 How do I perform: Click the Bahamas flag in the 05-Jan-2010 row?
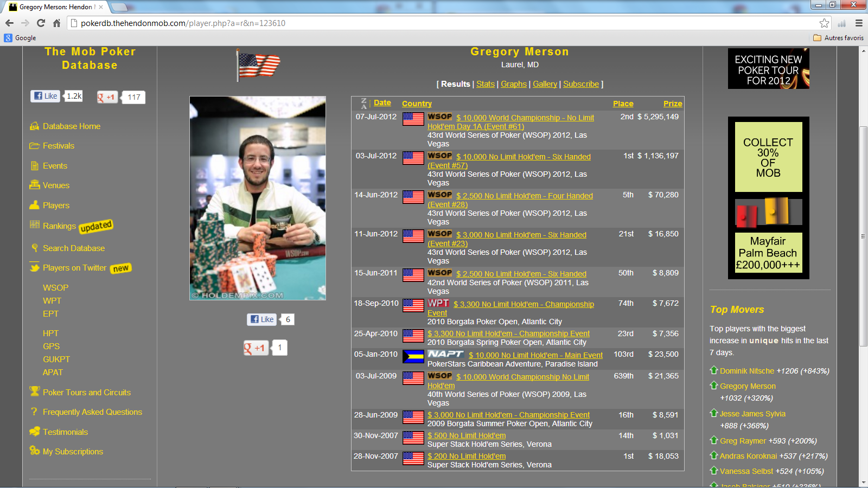(413, 356)
